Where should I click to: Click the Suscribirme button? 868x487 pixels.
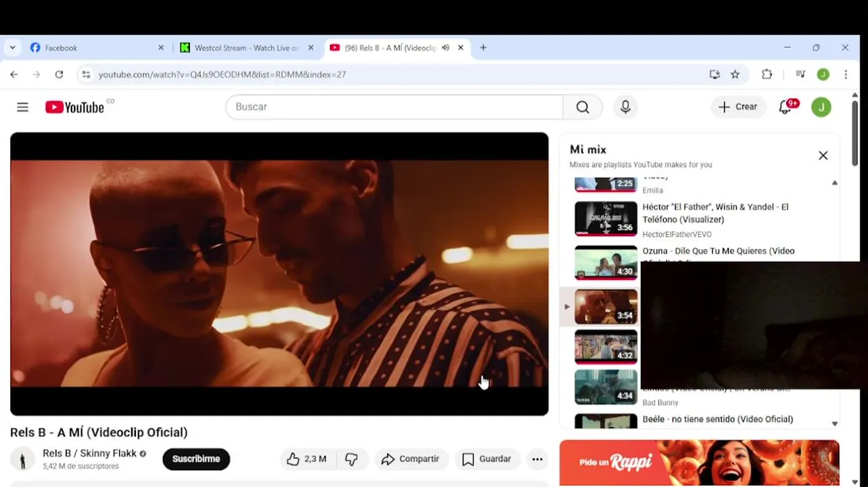click(196, 459)
